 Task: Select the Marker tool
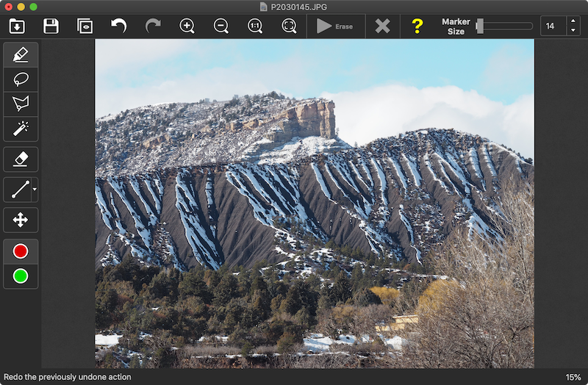point(21,54)
